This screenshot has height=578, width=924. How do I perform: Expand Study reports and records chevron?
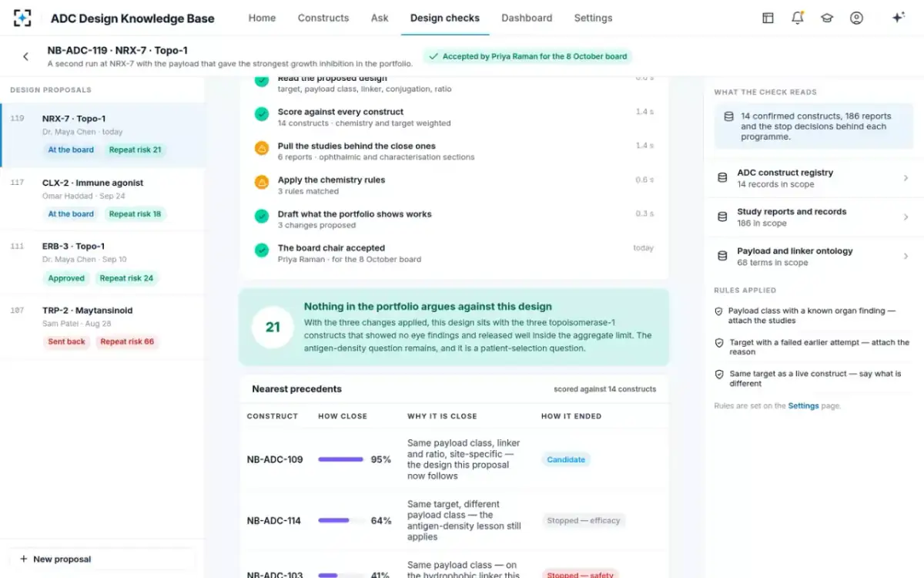906,217
